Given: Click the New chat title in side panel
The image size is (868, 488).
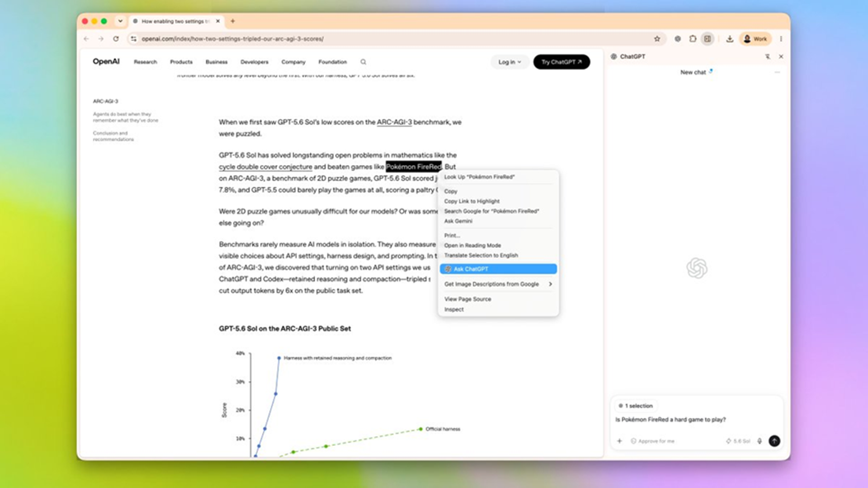Looking at the screenshot, I should pos(693,72).
